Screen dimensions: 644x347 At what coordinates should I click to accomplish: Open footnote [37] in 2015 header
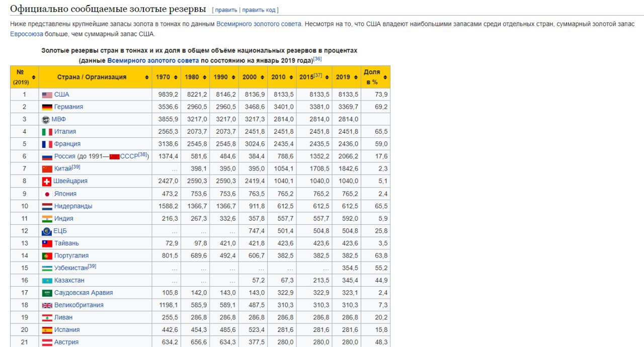(317, 75)
